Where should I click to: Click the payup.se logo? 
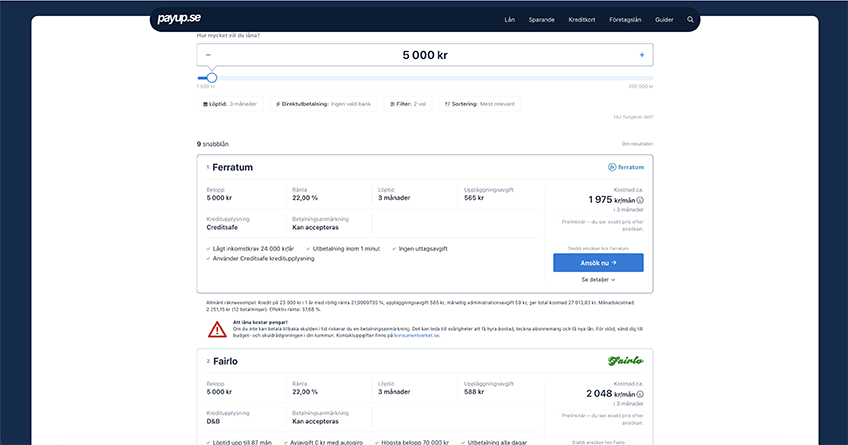coord(181,19)
